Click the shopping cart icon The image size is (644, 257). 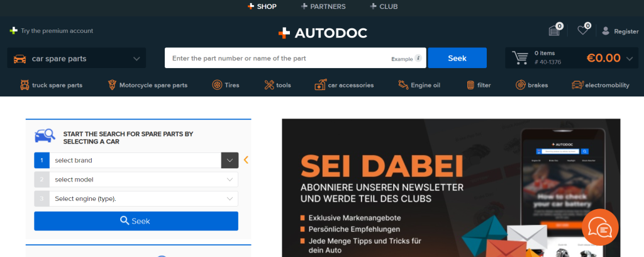tap(519, 58)
